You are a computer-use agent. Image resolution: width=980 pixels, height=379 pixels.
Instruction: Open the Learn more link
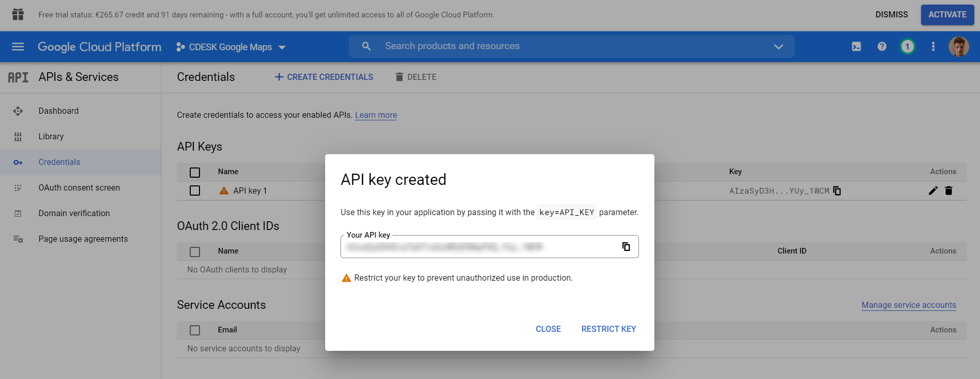pyautogui.click(x=376, y=115)
